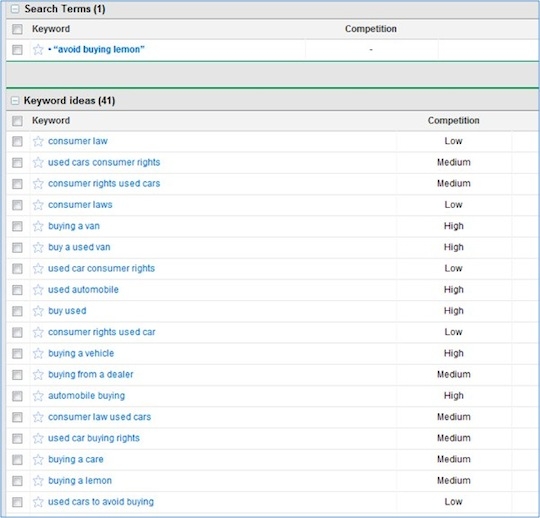Star the used automobile keyword
The height and width of the screenshot is (518, 540).
tap(38, 290)
